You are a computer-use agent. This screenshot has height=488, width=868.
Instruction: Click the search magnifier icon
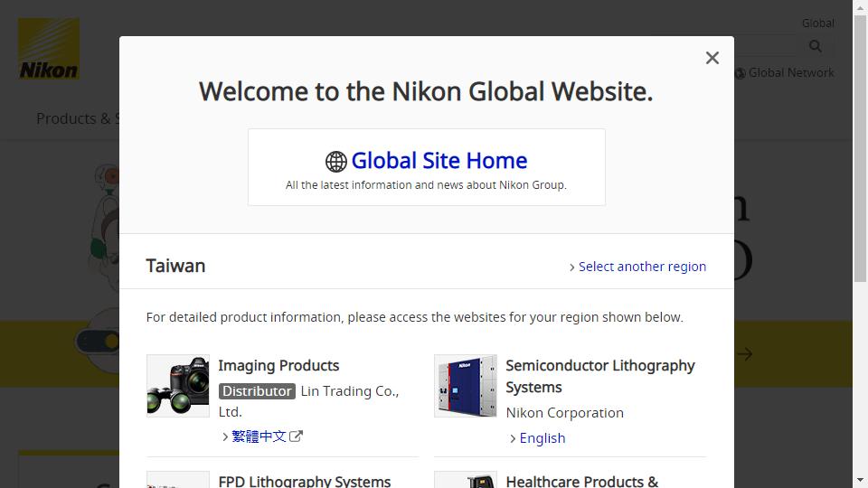click(815, 46)
